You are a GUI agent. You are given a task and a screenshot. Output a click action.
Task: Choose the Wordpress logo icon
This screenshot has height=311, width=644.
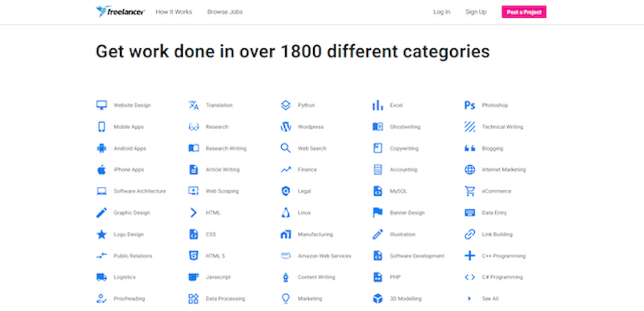286,127
